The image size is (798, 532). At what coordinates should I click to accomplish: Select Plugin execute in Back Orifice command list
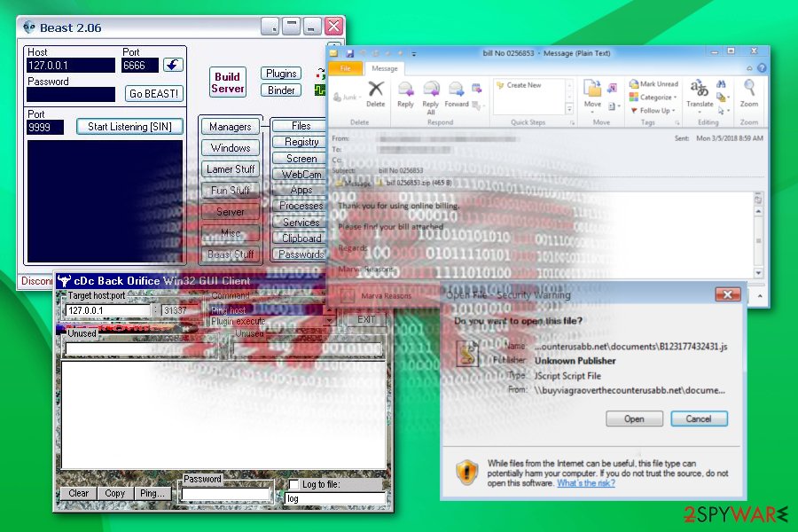pyautogui.click(x=266, y=321)
